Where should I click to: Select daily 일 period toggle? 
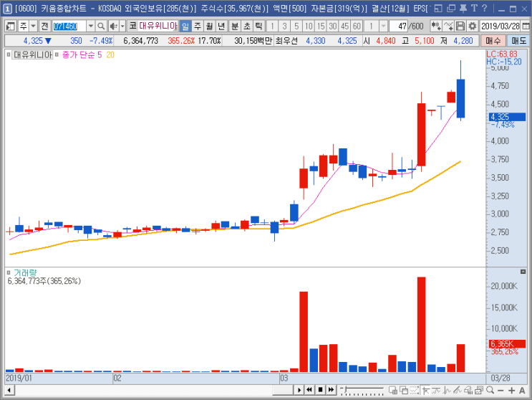pyautogui.click(x=185, y=26)
